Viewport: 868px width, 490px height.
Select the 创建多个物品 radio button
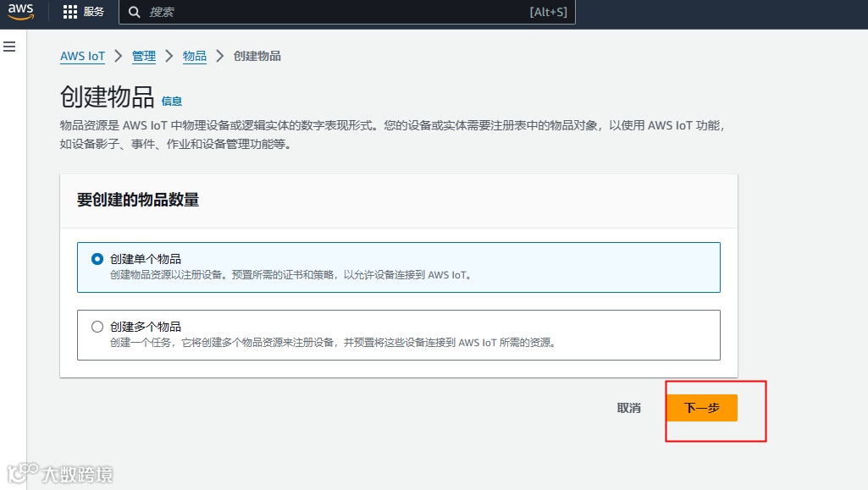(x=97, y=327)
